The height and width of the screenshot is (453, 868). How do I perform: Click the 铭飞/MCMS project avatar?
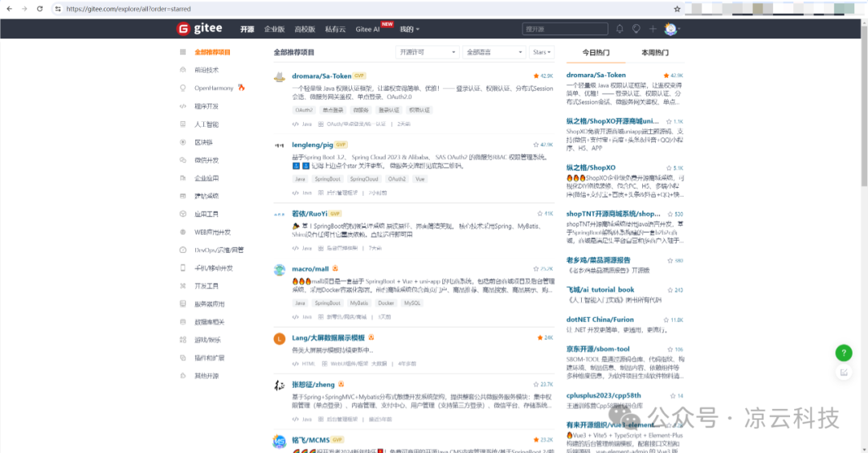click(x=280, y=441)
